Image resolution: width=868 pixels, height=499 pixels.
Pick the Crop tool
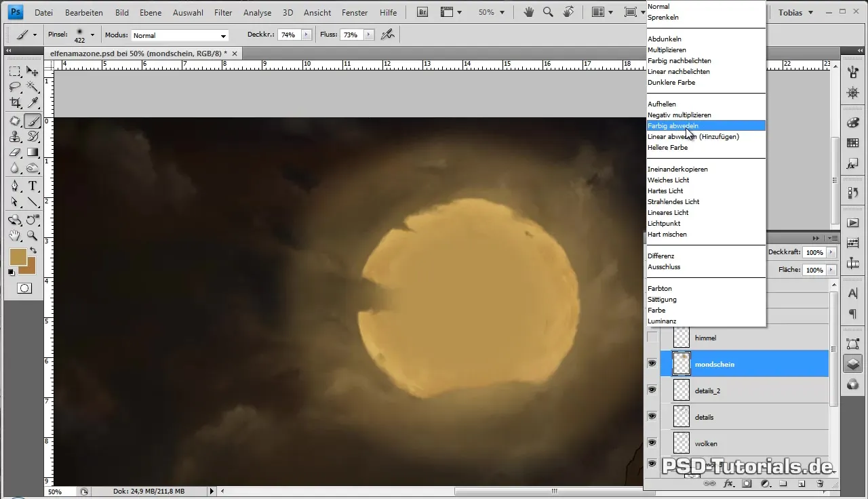coord(15,104)
